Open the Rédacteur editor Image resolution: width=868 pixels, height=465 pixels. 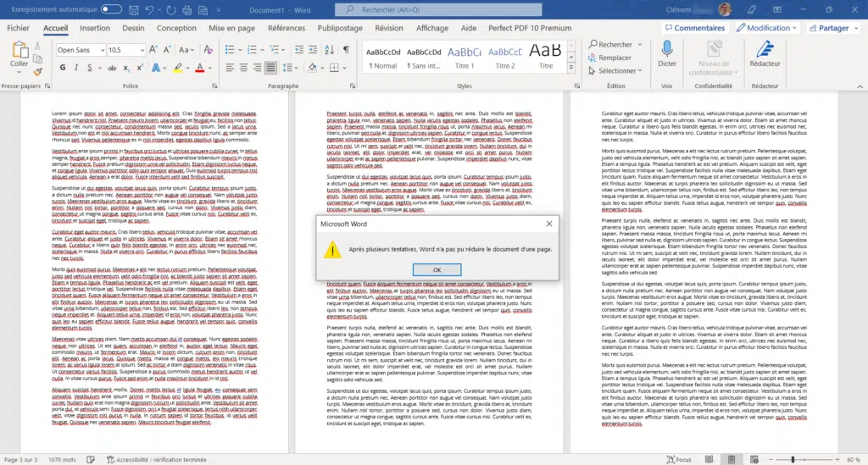coord(765,53)
